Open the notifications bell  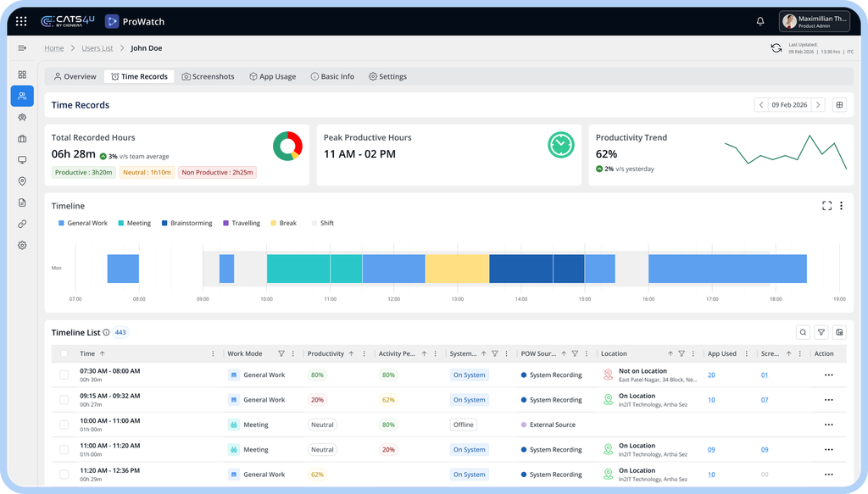pyautogui.click(x=760, y=21)
